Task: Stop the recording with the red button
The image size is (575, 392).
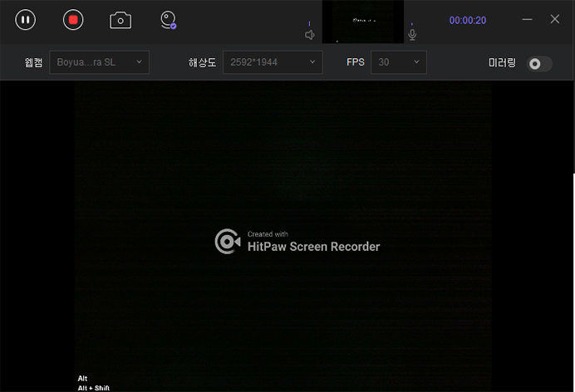Action: click(x=73, y=20)
